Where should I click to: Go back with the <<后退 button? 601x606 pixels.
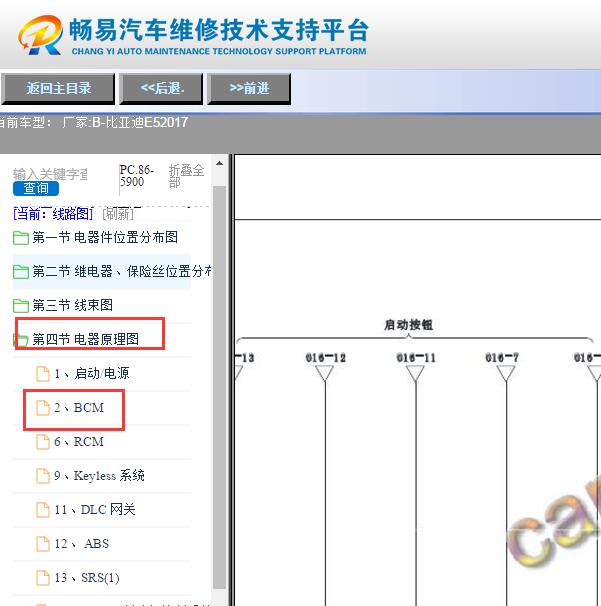coord(161,89)
